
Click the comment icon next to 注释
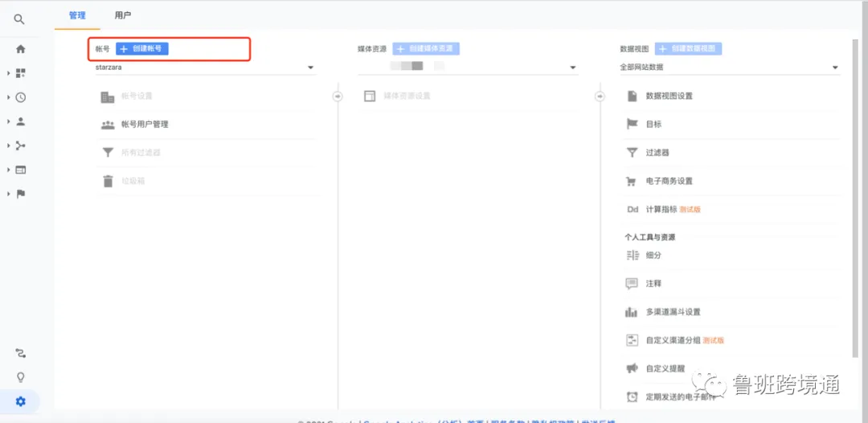click(x=632, y=284)
